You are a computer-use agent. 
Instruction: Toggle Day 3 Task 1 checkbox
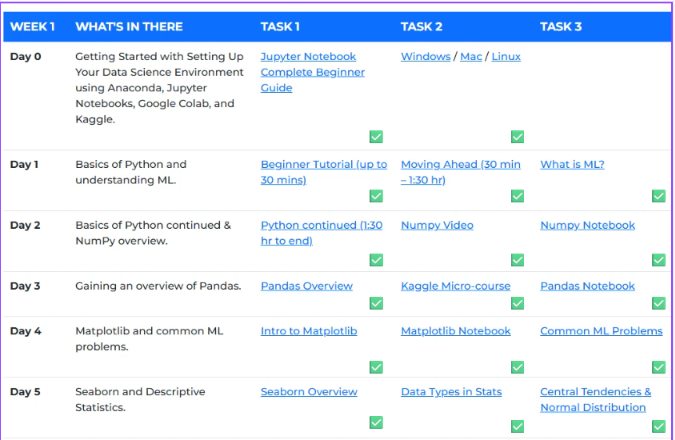[x=376, y=303]
